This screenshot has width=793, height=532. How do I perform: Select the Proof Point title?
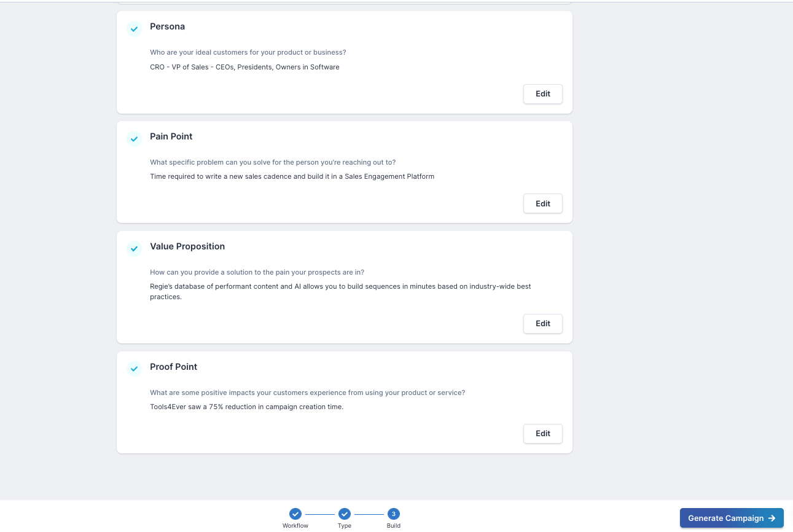[174, 367]
